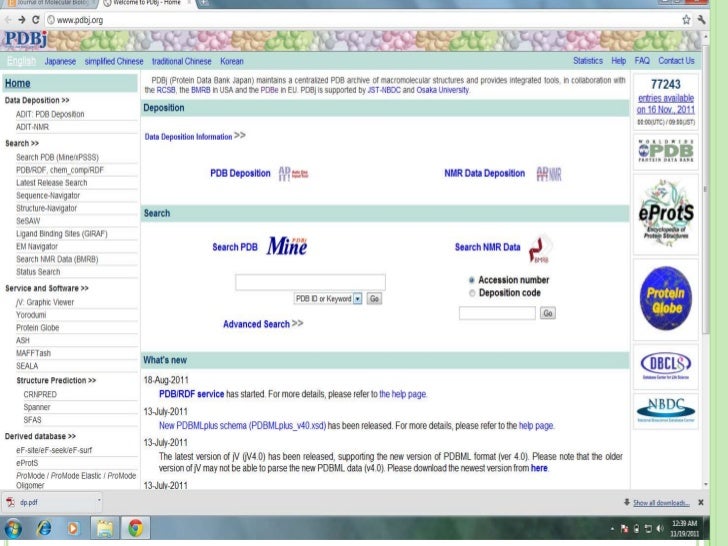Open the Worldwide PDB logo banner

(666, 151)
